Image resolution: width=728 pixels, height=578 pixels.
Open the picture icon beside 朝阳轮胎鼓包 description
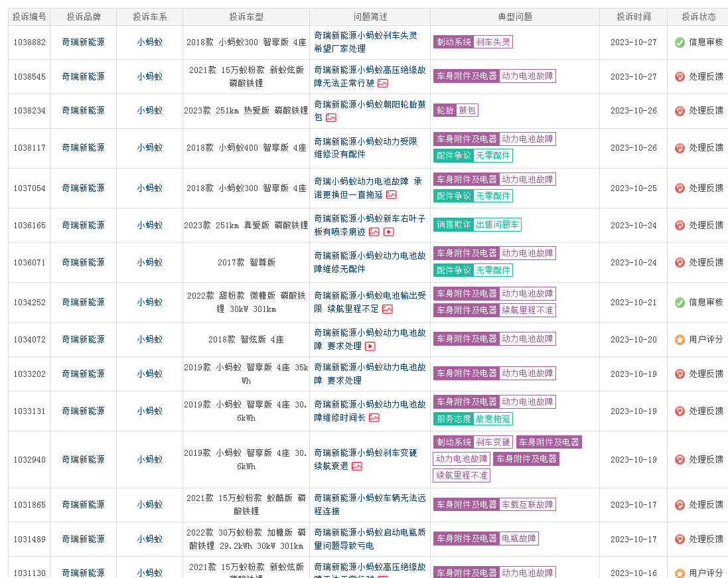(x=331, y=118)
